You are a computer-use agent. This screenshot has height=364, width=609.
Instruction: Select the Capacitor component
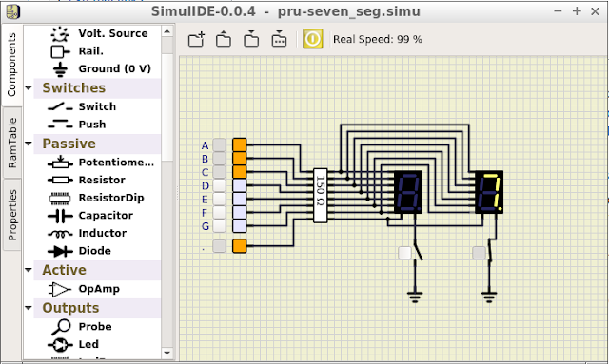(90, 216)
